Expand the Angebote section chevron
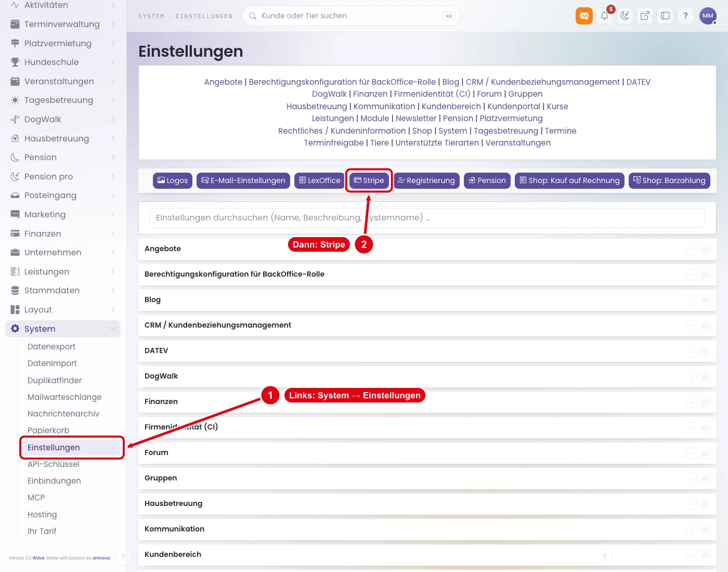The height and width of the screenshot is (572, 728). click(x=691, y=249)
